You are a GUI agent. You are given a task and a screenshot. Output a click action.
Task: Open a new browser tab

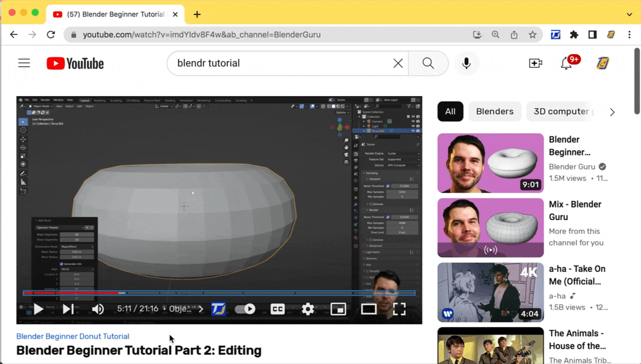point(197,14)
